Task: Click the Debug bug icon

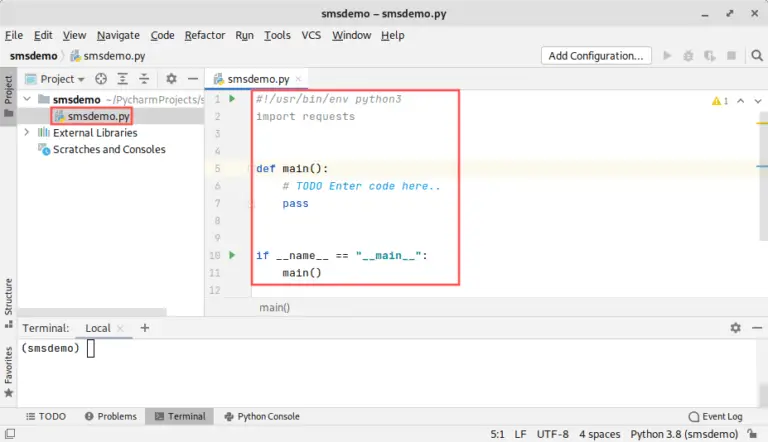Action: pyautogui.click(x=688, y=56)
